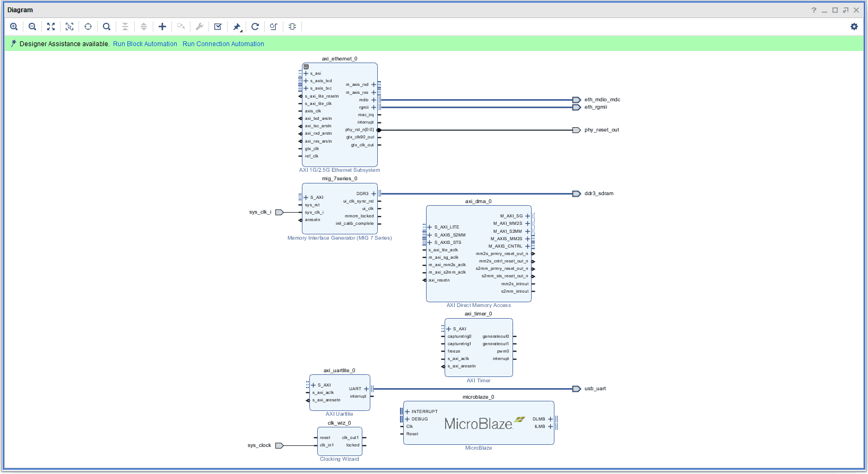
Task: Open the pin toolbar dropdown
Action: pyautogui.click(x=237, y=27)
